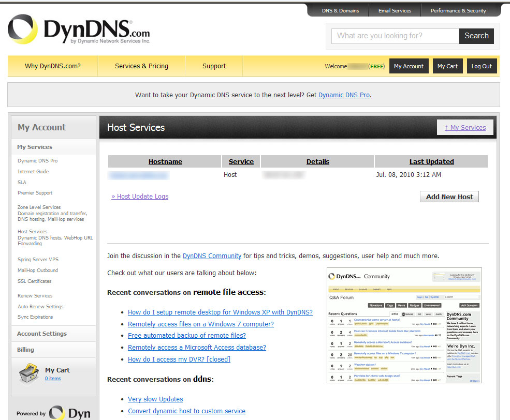Open the blurred hostname link in the table

point(139,175)
